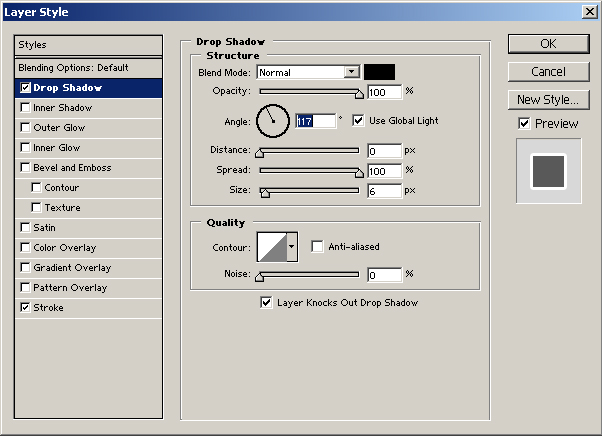Viewport: 602px width, 436px height.
Task: Click the Distance value field
Action: [385, 151]
